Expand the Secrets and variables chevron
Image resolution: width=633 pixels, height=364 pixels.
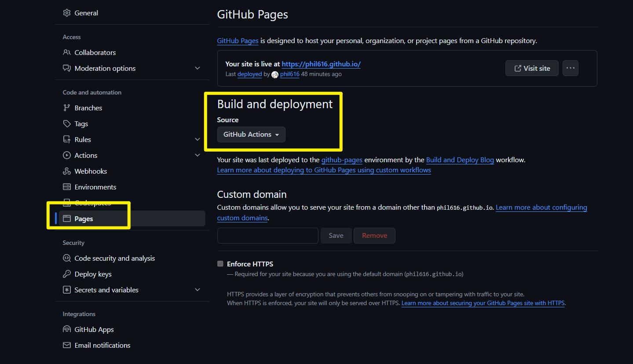[x=198, y=290]
